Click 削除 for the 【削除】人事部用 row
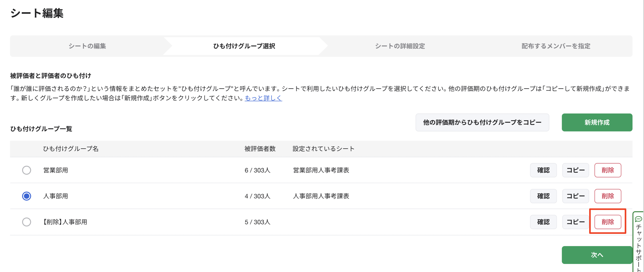The height and width of the screenshot is (272, 644). 608,222
